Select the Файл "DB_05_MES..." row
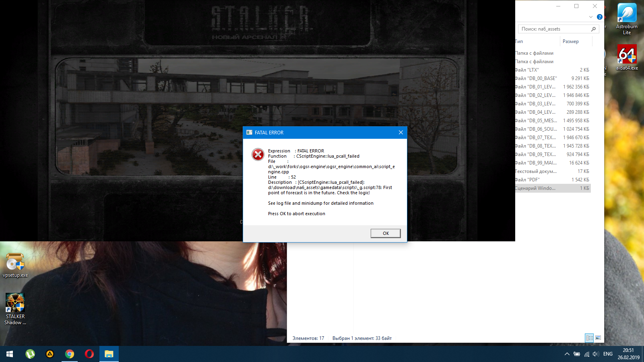Viewport: 644px width, 362px height. pos(553,121)
